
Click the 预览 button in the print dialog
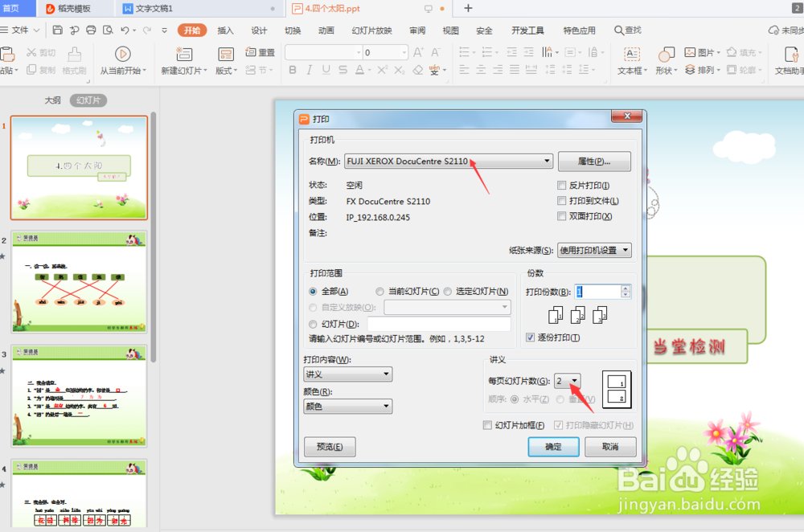click(330, 446)
